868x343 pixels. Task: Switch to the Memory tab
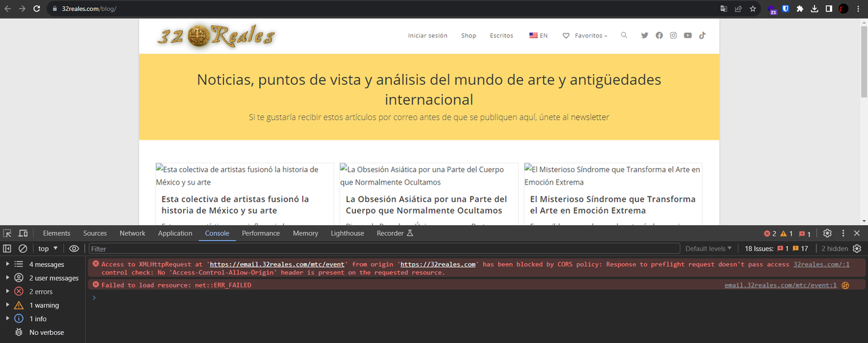tap(305, 233)
